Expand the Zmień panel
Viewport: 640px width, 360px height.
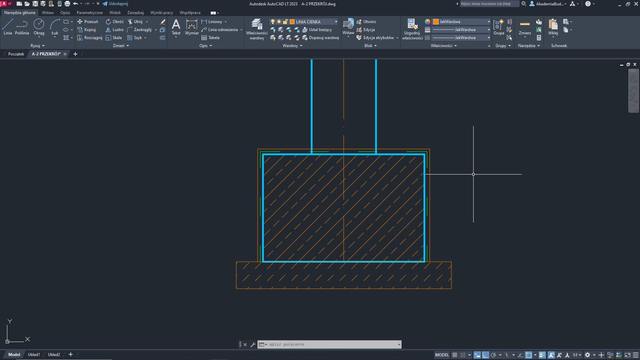click(121, 46)
